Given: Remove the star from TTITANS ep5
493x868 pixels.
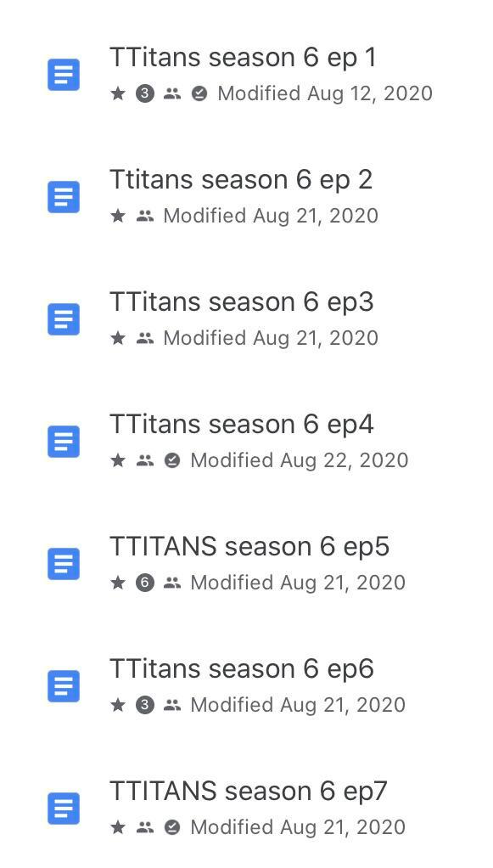Looking at the screenshot, I should (116, 583).
